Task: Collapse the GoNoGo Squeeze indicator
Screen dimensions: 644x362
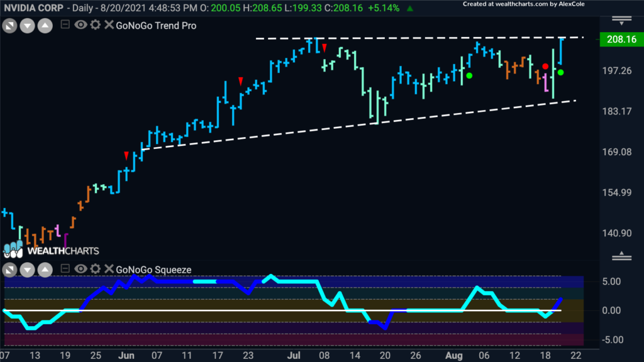Action: coord(65,269)
